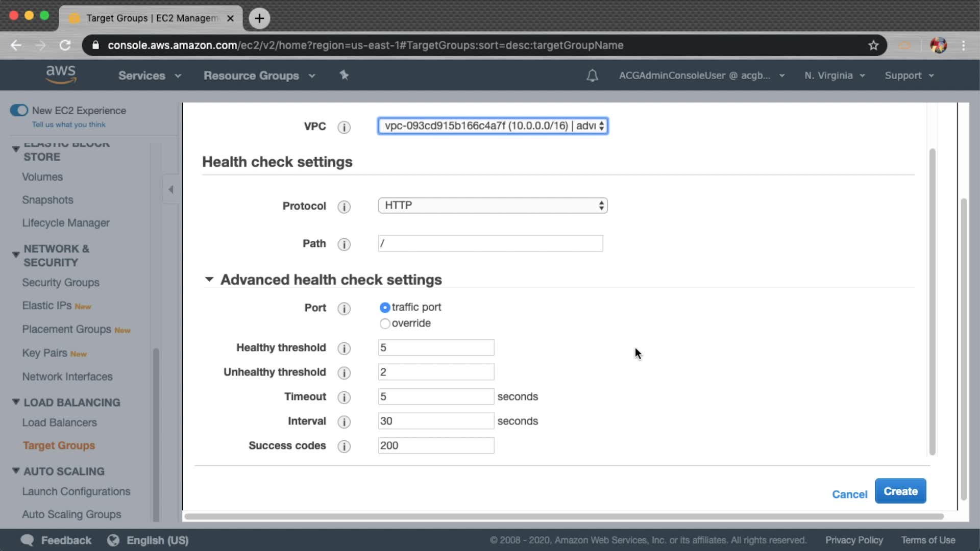The width and height of the screenshot is (980, 551).
Task: Click info icon next to Timeout
Action: coord(344,397)
